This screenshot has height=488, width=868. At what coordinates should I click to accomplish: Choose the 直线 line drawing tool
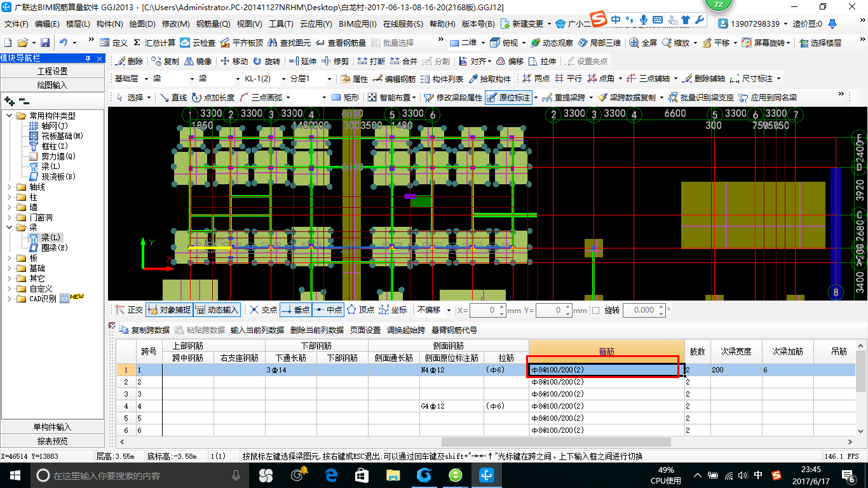[x=173, y=97]
